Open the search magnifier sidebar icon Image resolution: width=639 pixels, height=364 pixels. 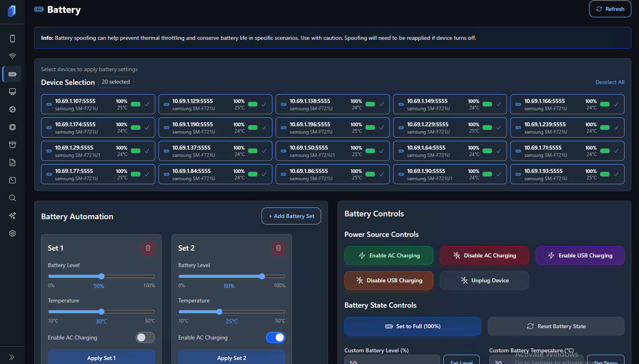coord(12,198)
